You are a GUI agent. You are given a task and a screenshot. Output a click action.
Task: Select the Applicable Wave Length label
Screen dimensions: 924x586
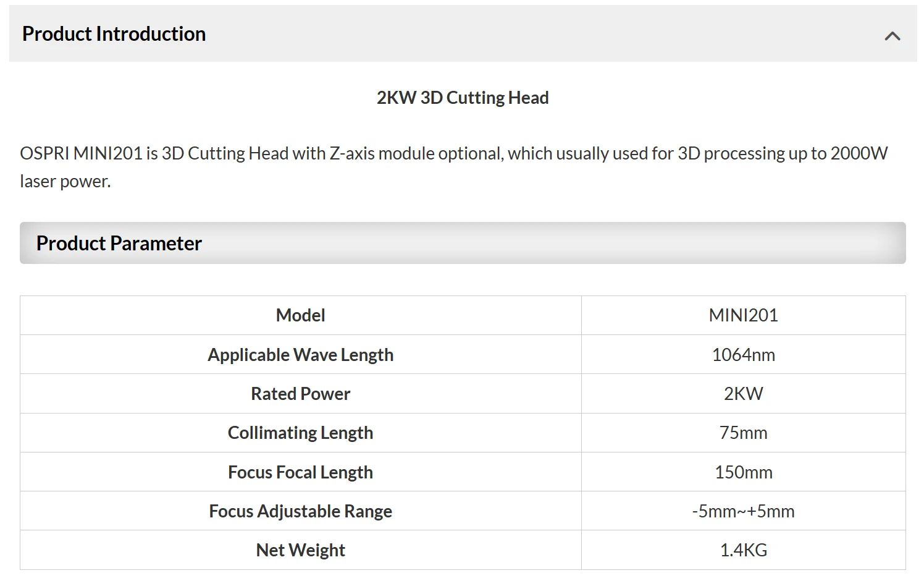tap(300, 355)
